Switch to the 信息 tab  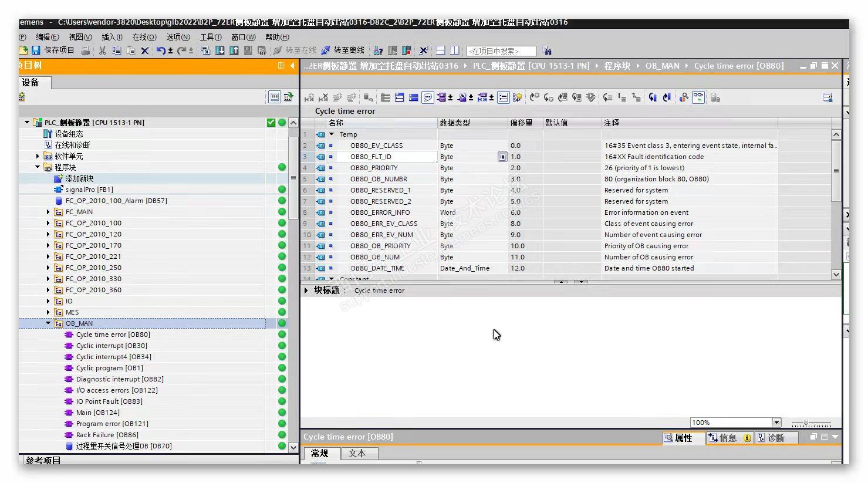[x=728, y=438]
